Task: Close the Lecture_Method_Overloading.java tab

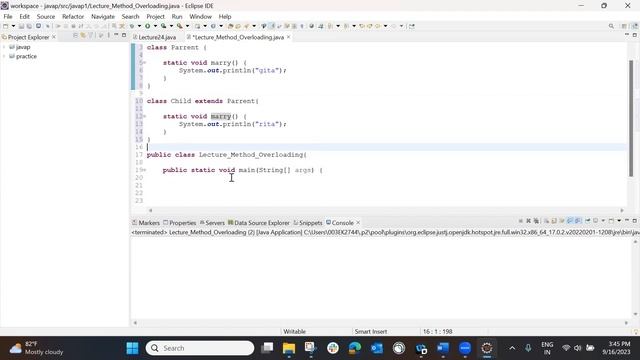Action: coord(289,37)
